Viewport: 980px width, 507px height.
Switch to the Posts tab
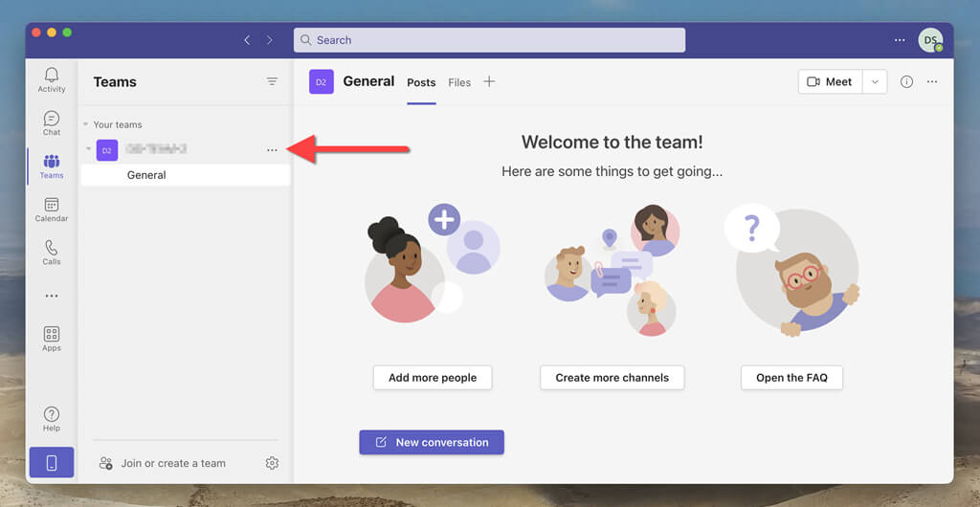[x=421, y=82]
